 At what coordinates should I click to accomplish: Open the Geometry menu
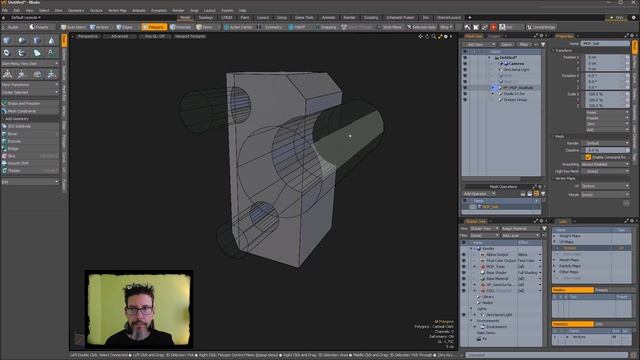pyautogui.click(x=76, y=10)
